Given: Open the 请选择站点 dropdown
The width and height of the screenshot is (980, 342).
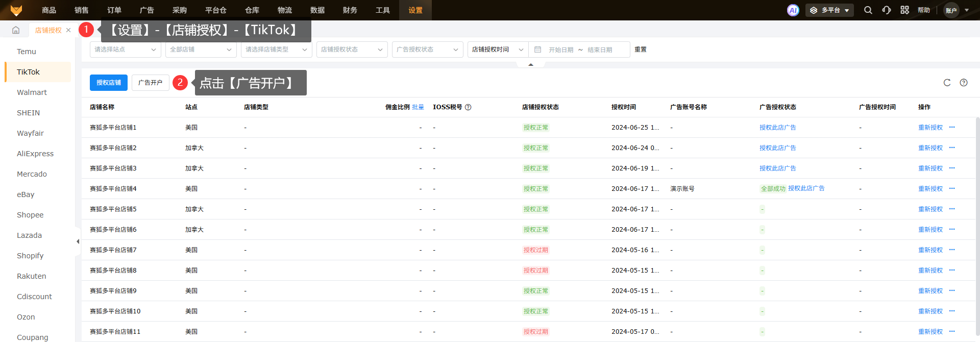Looking at the screenshot, I should click(125, 50).
